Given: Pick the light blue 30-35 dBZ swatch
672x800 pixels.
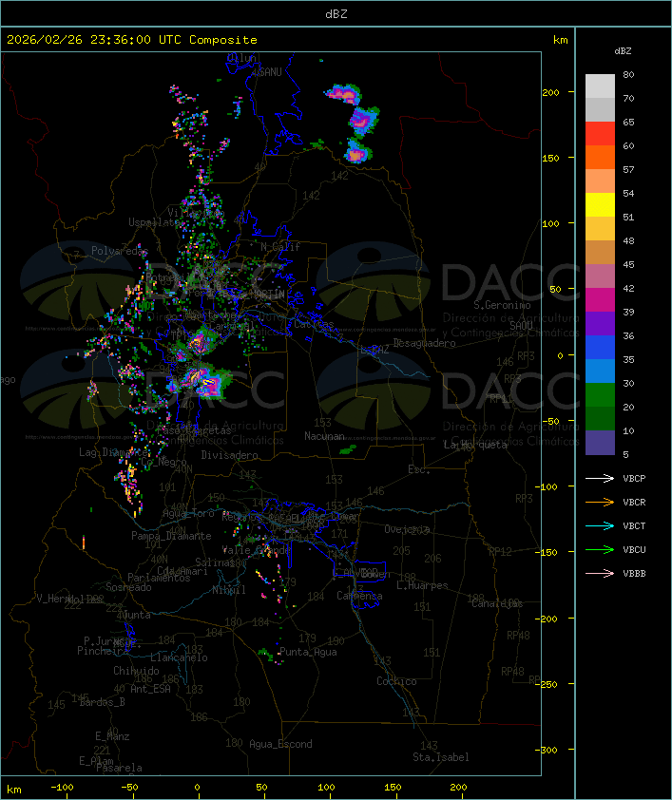Looking at the screenshot, I should [x=600, y=371].
